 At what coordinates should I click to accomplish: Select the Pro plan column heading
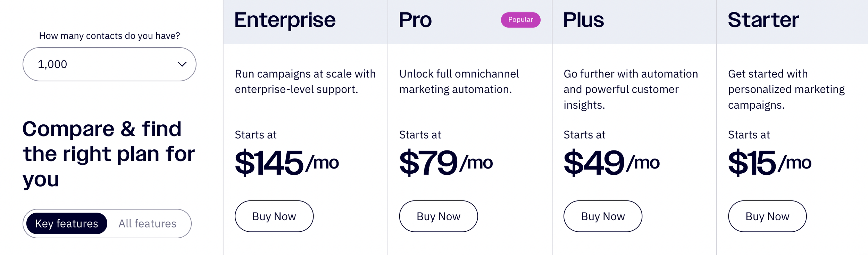pyautogui.click(x=415, y=20)
